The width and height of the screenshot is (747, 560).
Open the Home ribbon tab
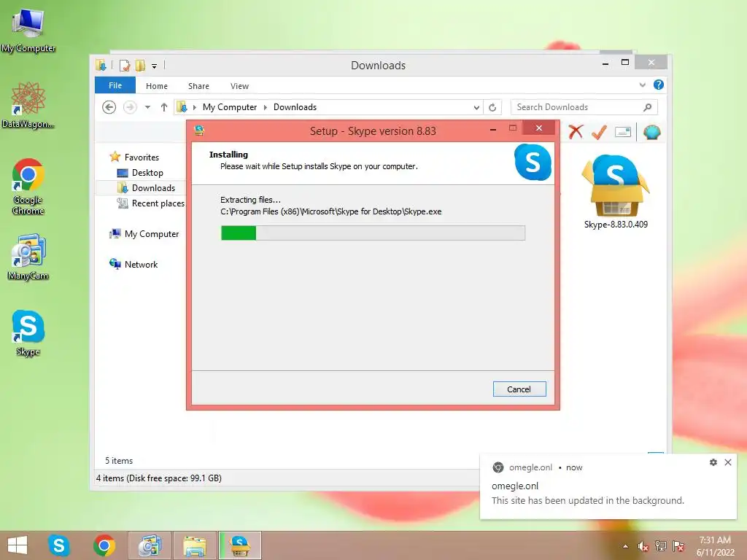pyautogui.click(x=157, y=86)
